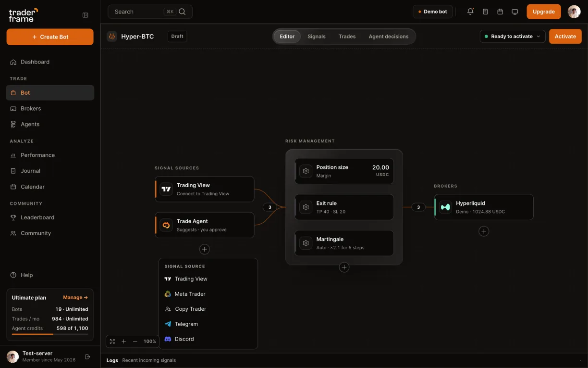Open notifications bell icon
Viewport: 588px width, 368px height.
coord(470,12)
